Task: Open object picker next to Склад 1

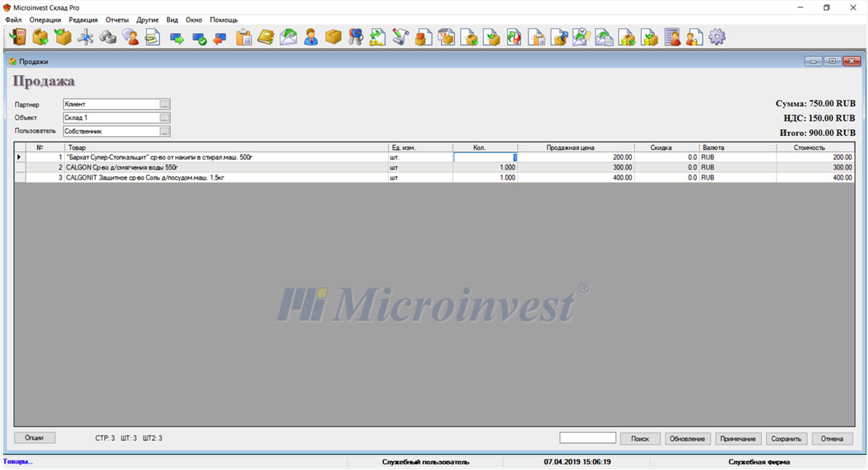Action: (x=165, y=118)
